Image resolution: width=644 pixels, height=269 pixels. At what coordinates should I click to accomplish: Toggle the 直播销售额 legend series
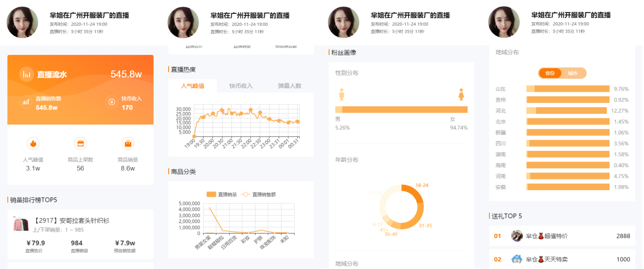point(259,194)
